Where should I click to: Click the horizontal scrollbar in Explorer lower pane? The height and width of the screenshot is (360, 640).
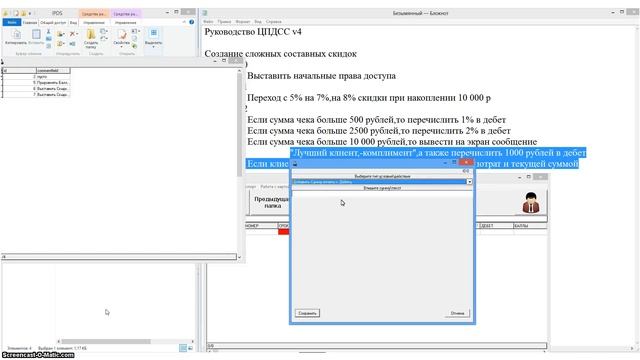(106, 341)
